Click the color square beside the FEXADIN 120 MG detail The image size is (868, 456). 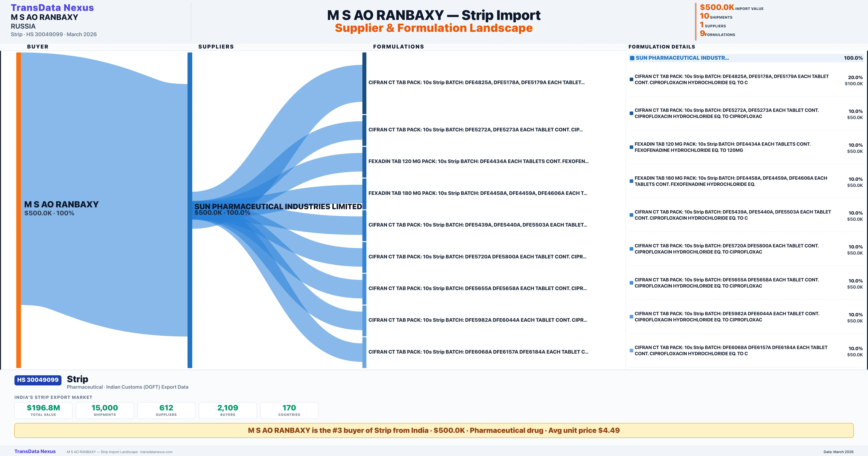[x=631, y=147]
